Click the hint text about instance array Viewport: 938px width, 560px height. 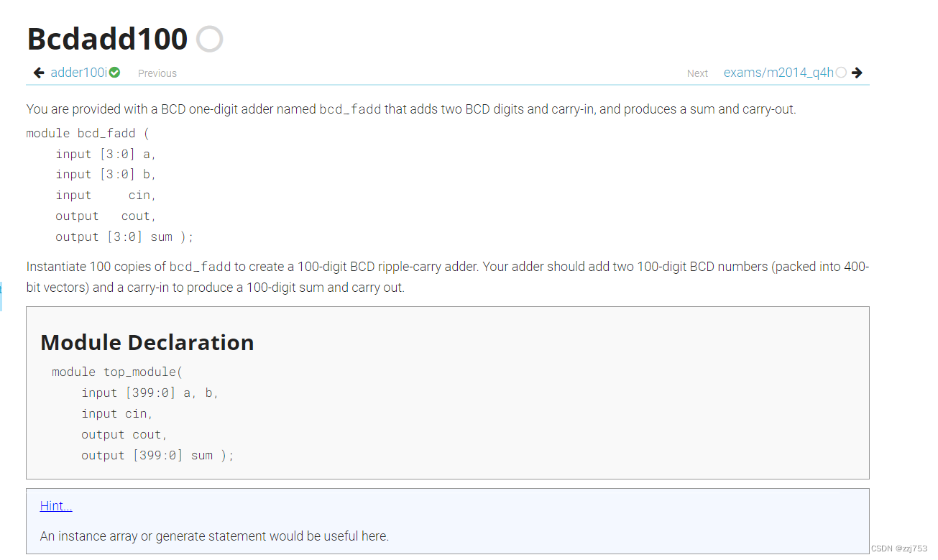click(x=214, y=536)
